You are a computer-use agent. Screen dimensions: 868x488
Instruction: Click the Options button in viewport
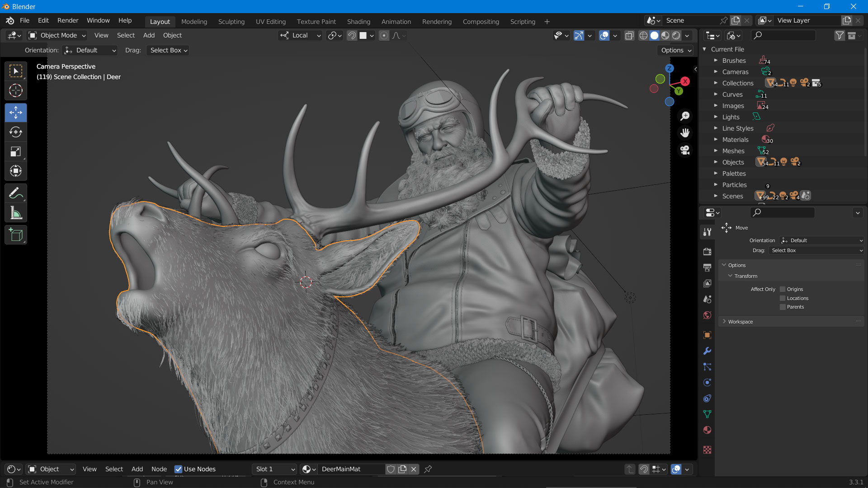676,50
